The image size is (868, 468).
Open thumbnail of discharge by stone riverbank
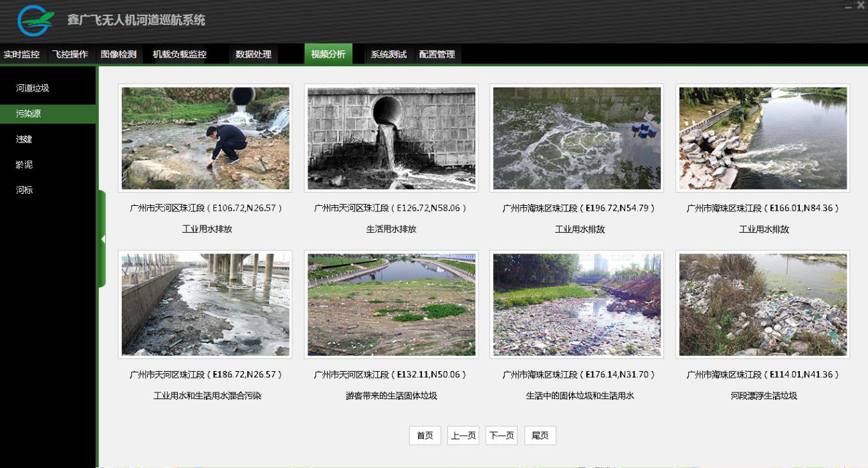763,138
